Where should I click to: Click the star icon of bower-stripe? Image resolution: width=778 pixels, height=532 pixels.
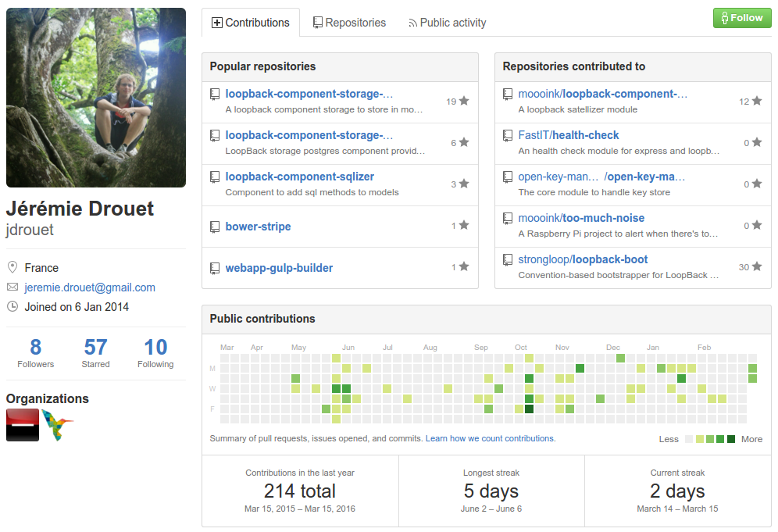464,225
